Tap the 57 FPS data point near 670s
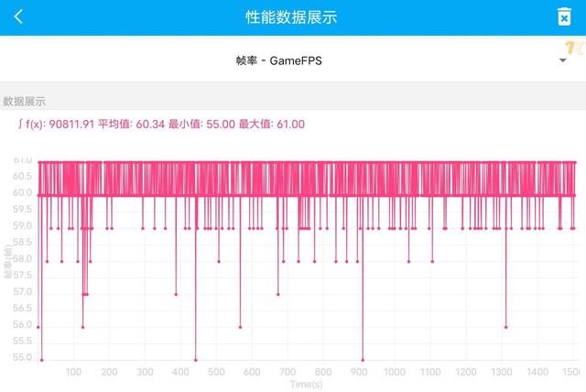586x392 pixels. (278, 294)
